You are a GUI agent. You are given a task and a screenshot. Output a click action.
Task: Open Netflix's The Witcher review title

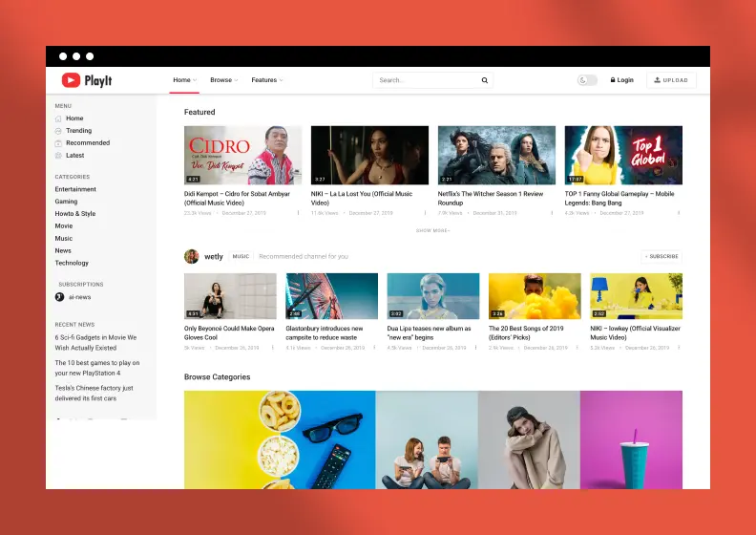pos(491,199)
